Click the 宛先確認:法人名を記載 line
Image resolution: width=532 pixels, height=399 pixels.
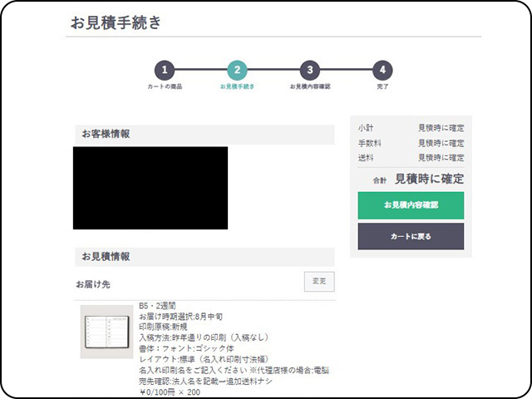(x=205, y=381)
